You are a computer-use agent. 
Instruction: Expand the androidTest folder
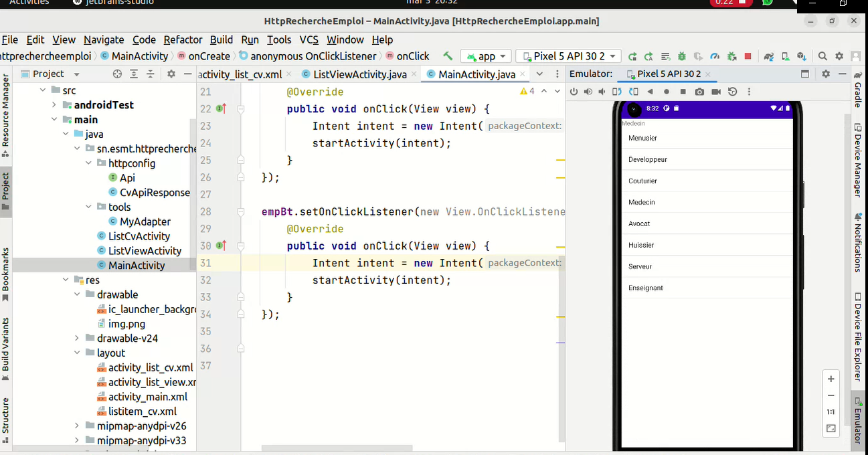(54, 105)
